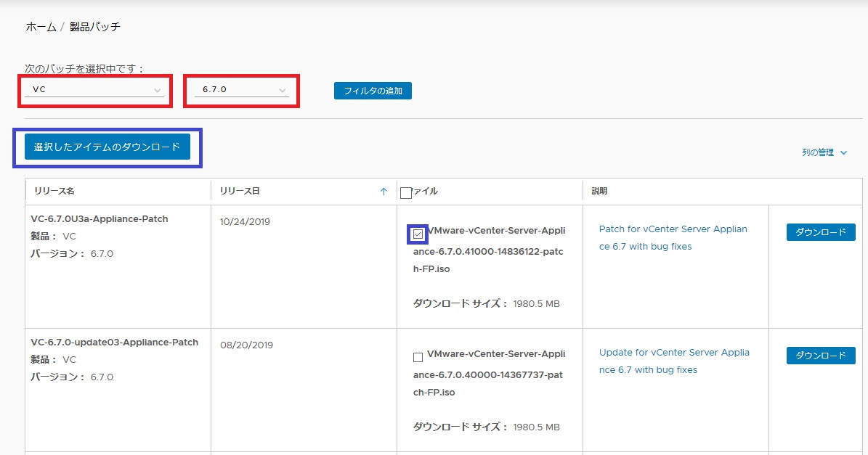Click the リリース日 column header
The image size is (868, 455).
pyautogui.click(x=240, y=191)
